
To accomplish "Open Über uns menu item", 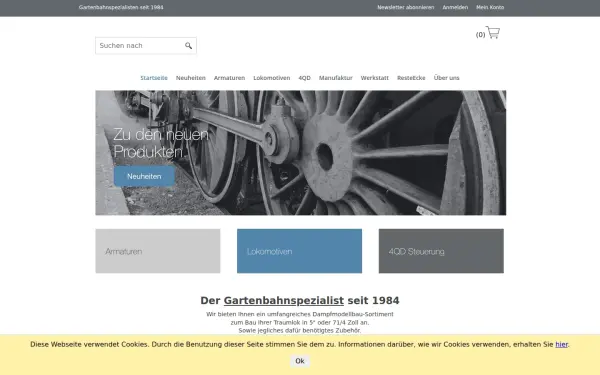I will (x=447, y=78).
